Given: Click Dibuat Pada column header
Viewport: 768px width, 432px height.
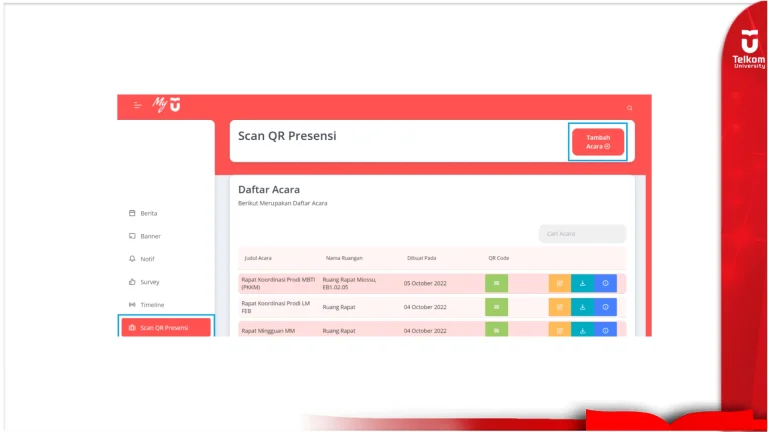Looking at the screenshot, I should tap(421, 258).
